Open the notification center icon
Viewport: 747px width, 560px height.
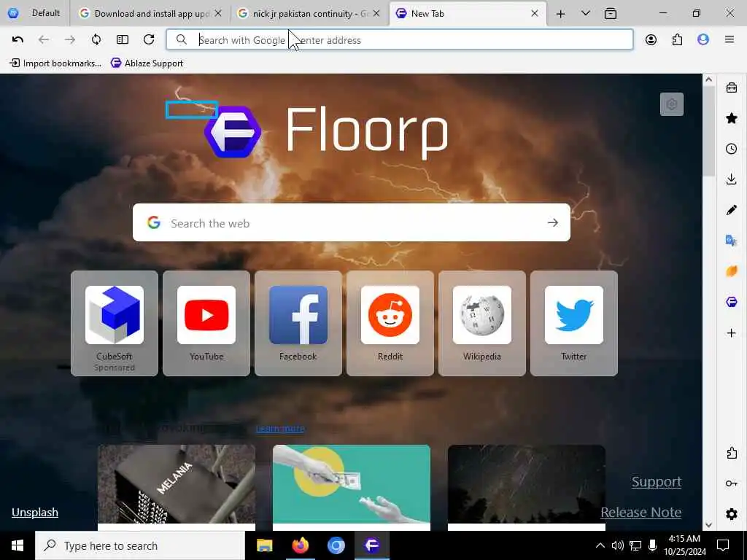(x=723, y=545)
